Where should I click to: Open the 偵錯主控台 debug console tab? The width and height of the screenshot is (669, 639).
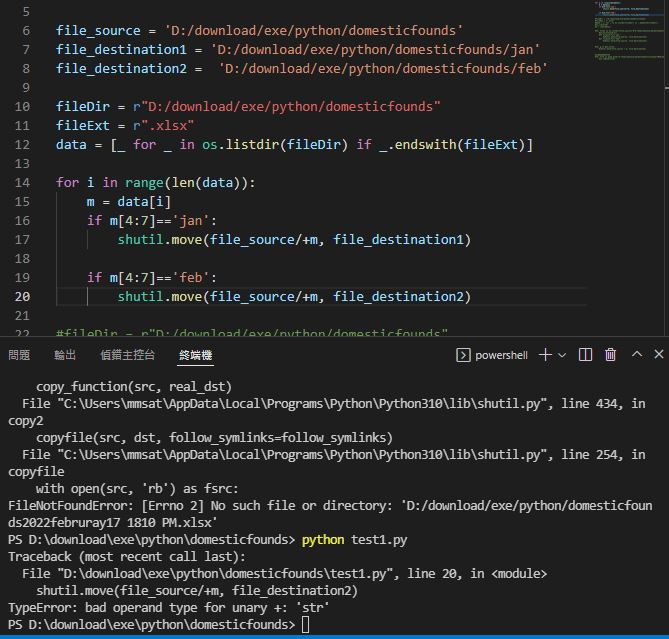click(x=127, y=355)
